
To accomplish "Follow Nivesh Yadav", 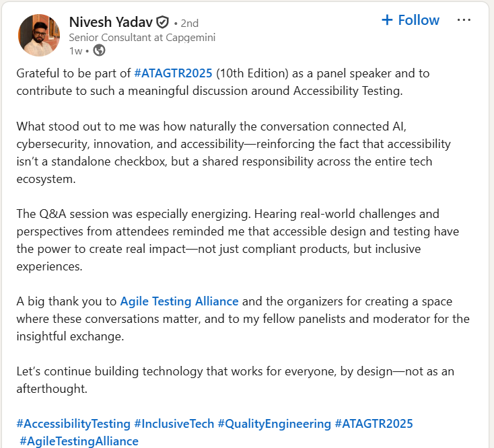I will pyautogui.click(x=410, y=20).
